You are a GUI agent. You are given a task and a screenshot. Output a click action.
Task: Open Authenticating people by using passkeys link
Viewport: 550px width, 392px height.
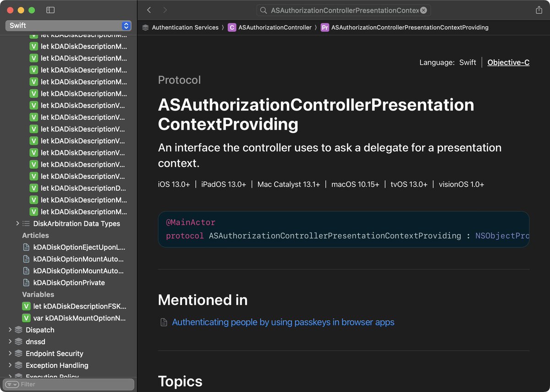283,322
